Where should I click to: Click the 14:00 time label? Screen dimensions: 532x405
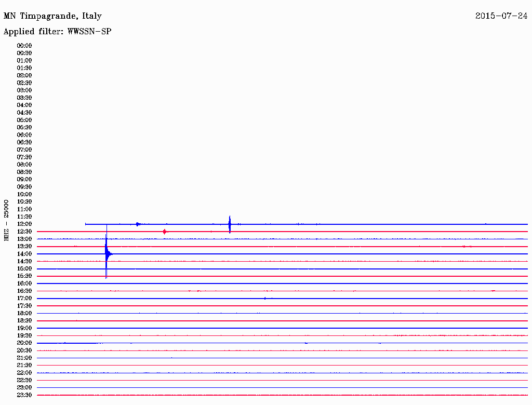(x=24, y=254)
